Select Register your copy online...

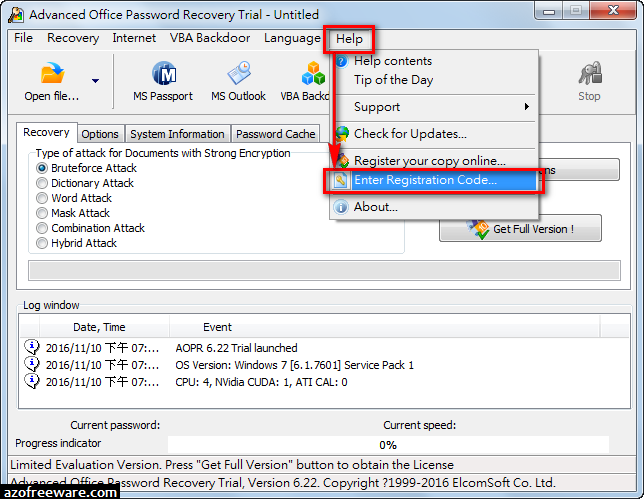[x=433, y=161]
